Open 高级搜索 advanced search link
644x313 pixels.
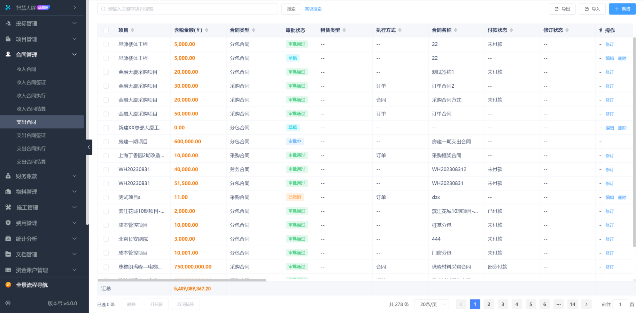(x=313, y=9)
